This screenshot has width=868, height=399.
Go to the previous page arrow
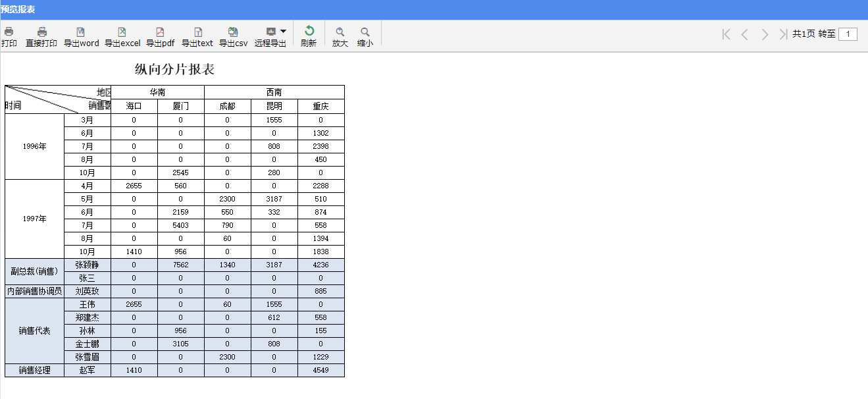coord(744,34)
